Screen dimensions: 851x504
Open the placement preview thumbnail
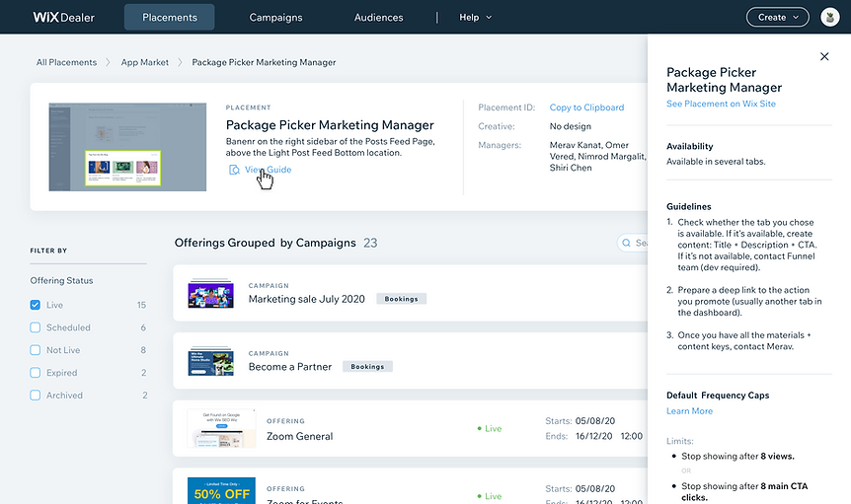pos(127,147)
